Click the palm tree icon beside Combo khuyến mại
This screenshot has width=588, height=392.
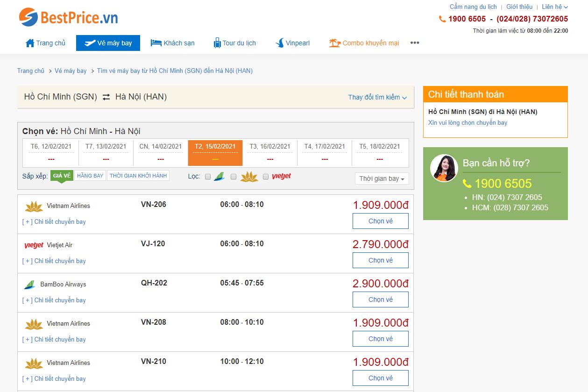click(x=334, y=43)
